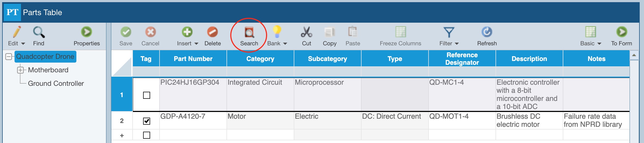Click the Refresh icon
Image resolution: width=644 pixels, height=143 pixels.
click(487, 32)
